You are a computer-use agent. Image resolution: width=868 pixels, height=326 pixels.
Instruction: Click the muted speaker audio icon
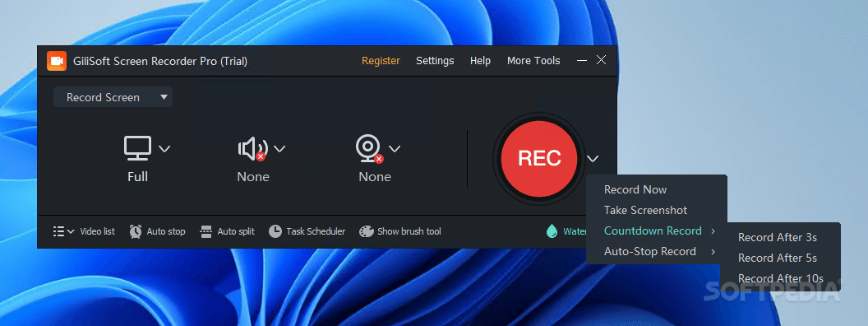click(x=253, y=148)
